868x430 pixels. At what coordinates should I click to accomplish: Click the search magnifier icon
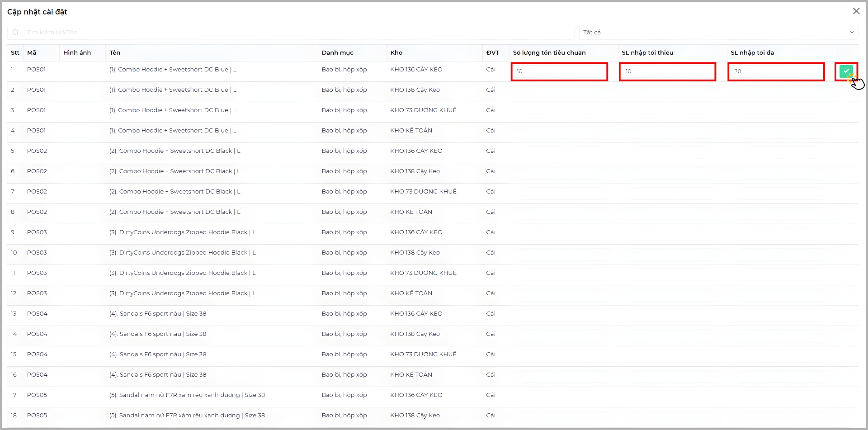coord(16,32)
